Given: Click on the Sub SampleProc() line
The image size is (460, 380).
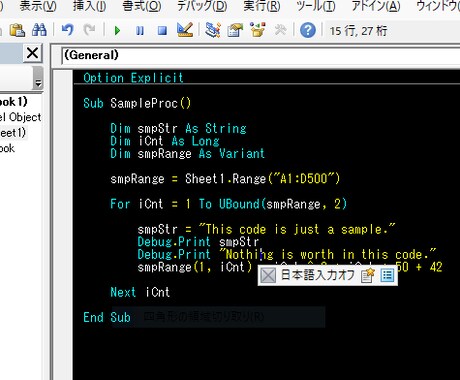Looking at the screenshot, I should tap(137, 103).
